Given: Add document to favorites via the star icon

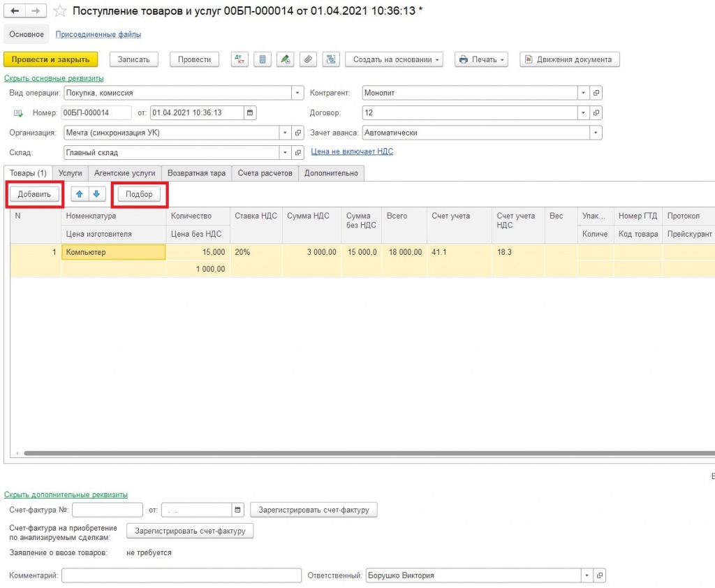Looking at the screenshot, I should tap(60, 10).
